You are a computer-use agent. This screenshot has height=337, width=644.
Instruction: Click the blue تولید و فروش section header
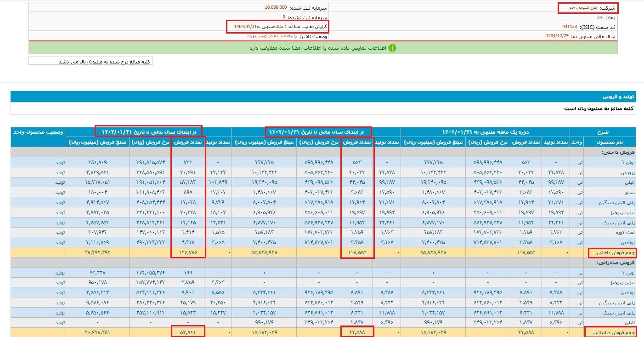323,97
